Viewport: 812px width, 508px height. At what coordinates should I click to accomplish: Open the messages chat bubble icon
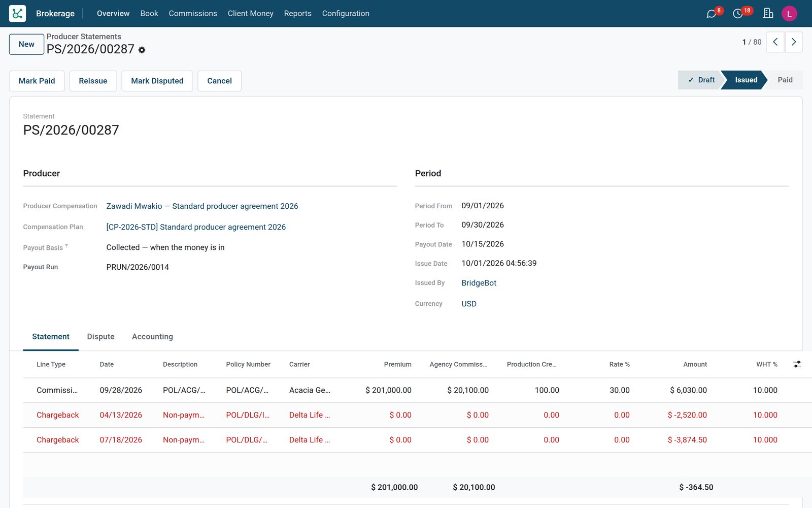711,14
